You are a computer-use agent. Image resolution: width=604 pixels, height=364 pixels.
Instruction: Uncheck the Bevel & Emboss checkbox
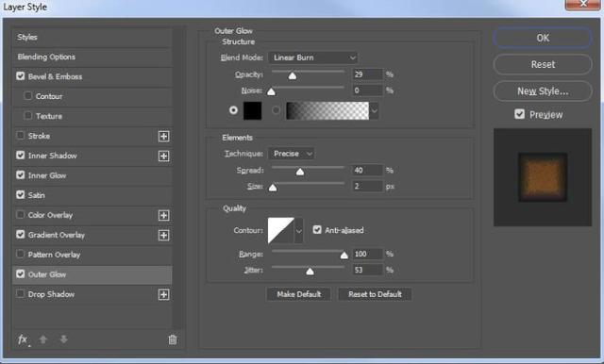click(x=21, y=76)
